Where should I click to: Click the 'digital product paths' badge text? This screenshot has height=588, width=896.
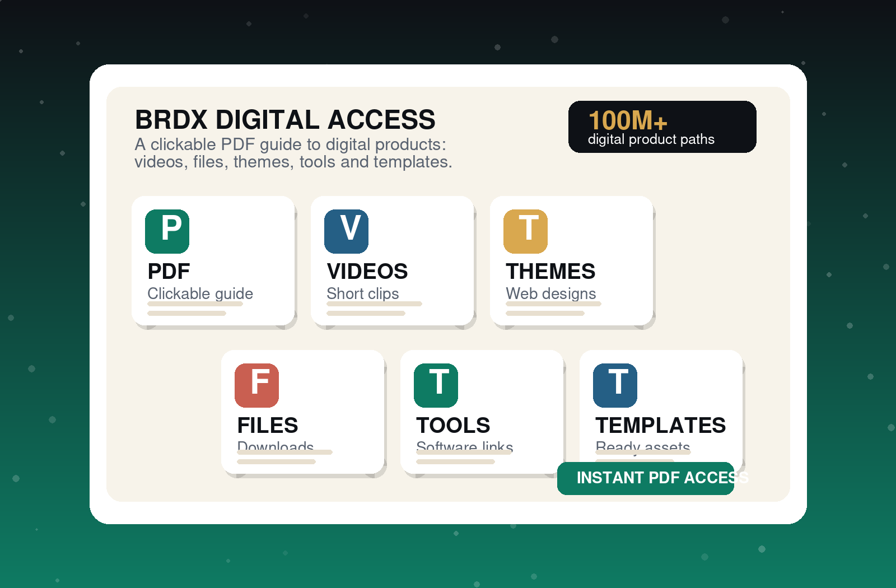click(x=651, y=139)
